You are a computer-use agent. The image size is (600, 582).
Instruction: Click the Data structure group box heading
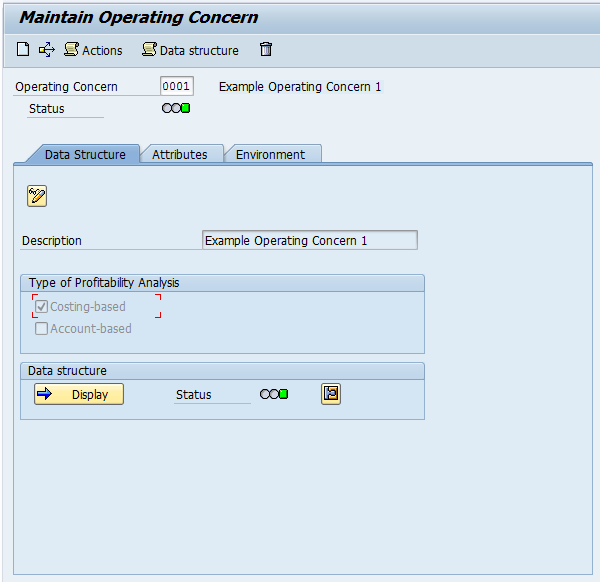click(67, 371)
